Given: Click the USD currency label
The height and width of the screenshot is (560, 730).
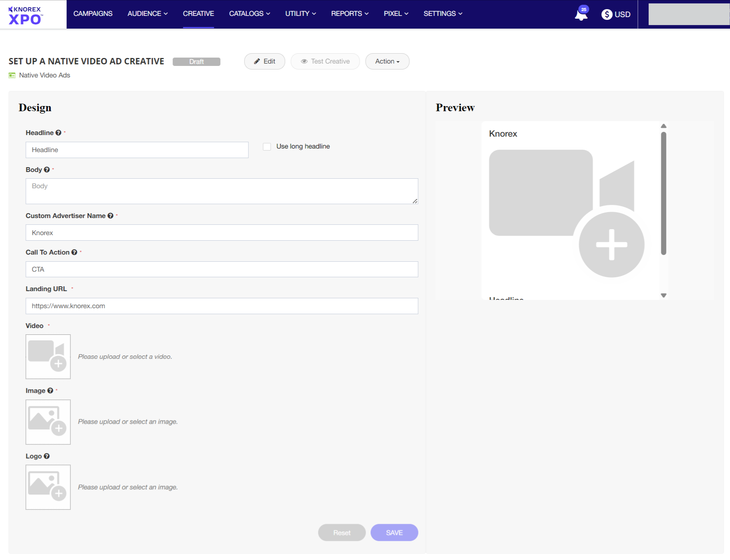Looking at the screenshot, I should coord(622,14).
